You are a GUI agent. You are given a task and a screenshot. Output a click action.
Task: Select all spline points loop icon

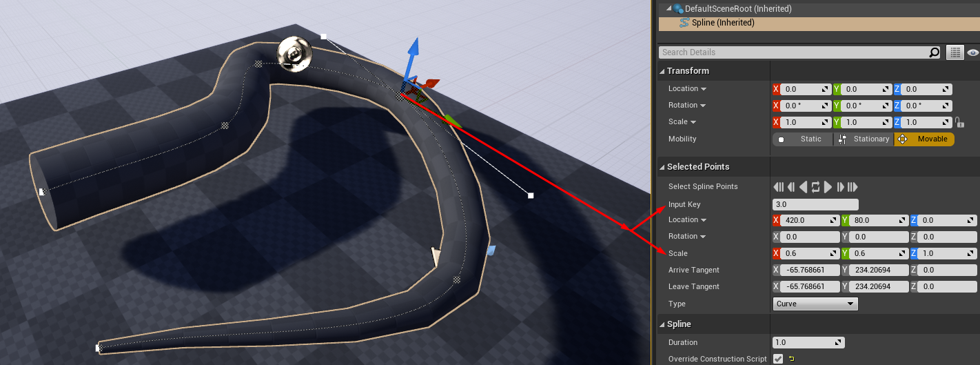click(815, 187)
